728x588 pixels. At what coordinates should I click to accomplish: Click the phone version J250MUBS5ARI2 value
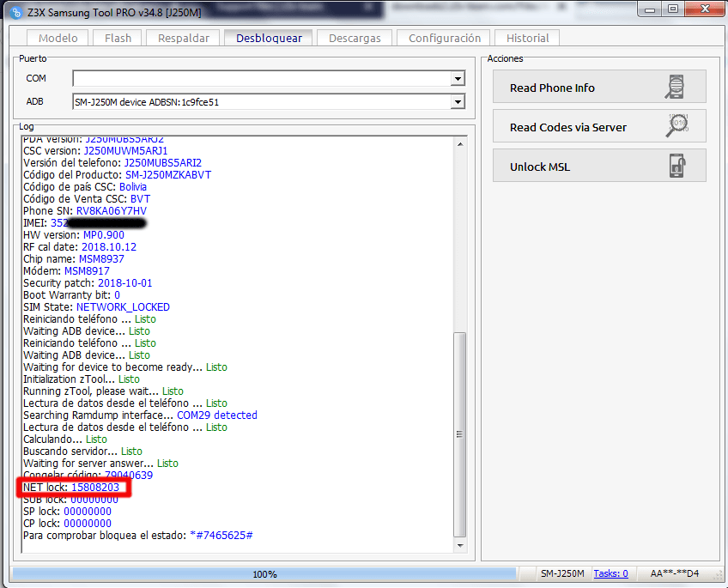(x=163, y=163)
